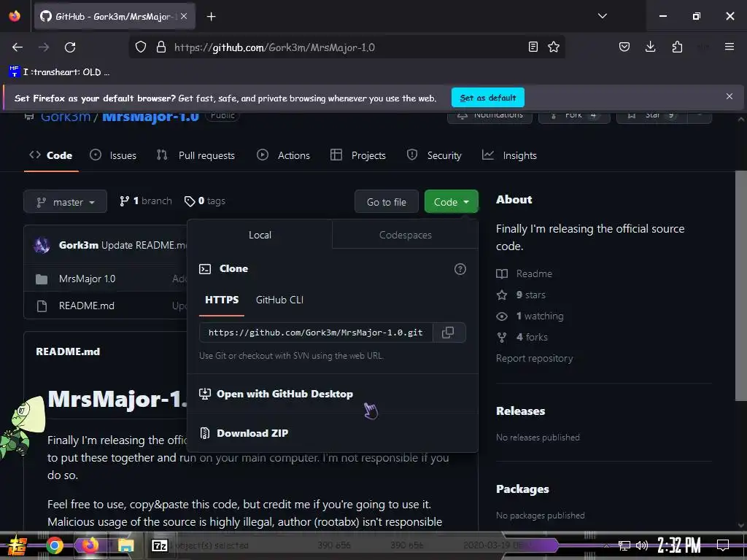Launch Chrome from the taskbar
This screenshot has width=747, height=560.
click(x=54, y=545)
